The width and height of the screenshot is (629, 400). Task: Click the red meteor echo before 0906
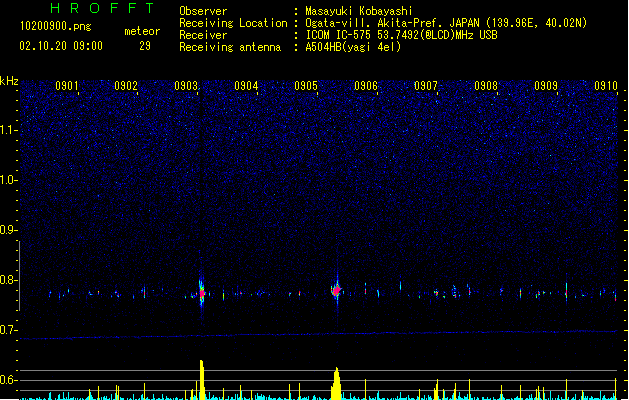[337, 290]
